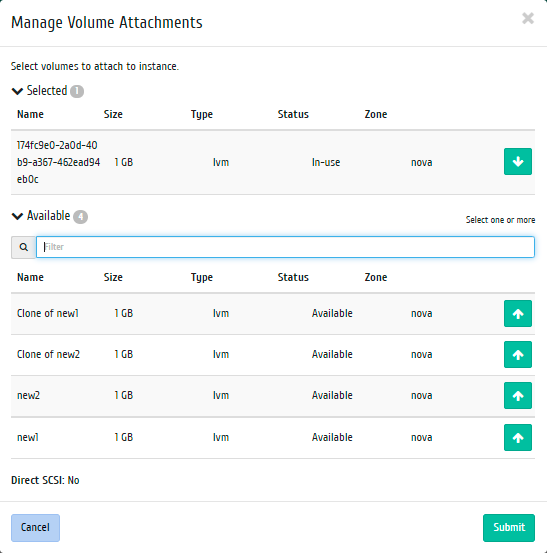This screenshot has height=553, width=547.
Task: Click Status header in Available table
Action: 293,277
